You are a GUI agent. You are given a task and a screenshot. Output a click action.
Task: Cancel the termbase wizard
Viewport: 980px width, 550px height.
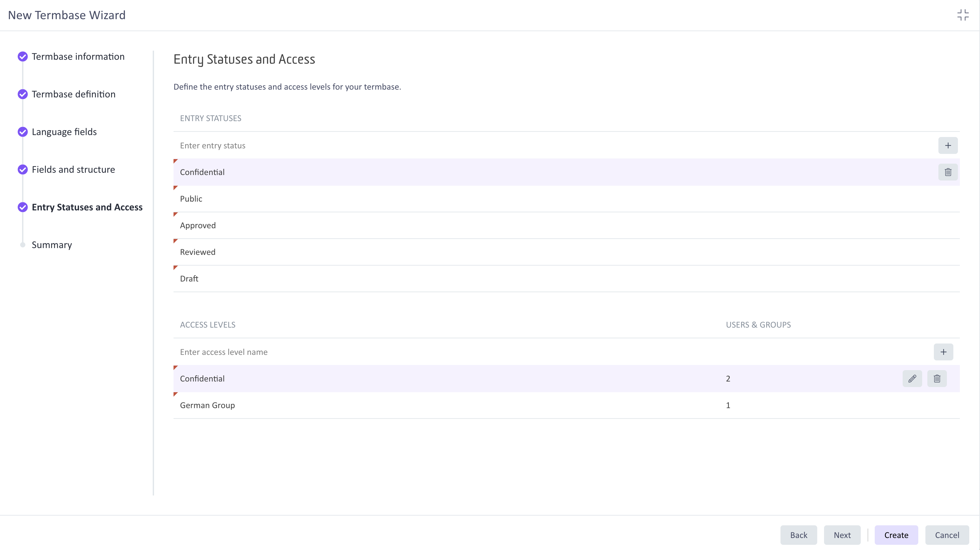(947, 535)
